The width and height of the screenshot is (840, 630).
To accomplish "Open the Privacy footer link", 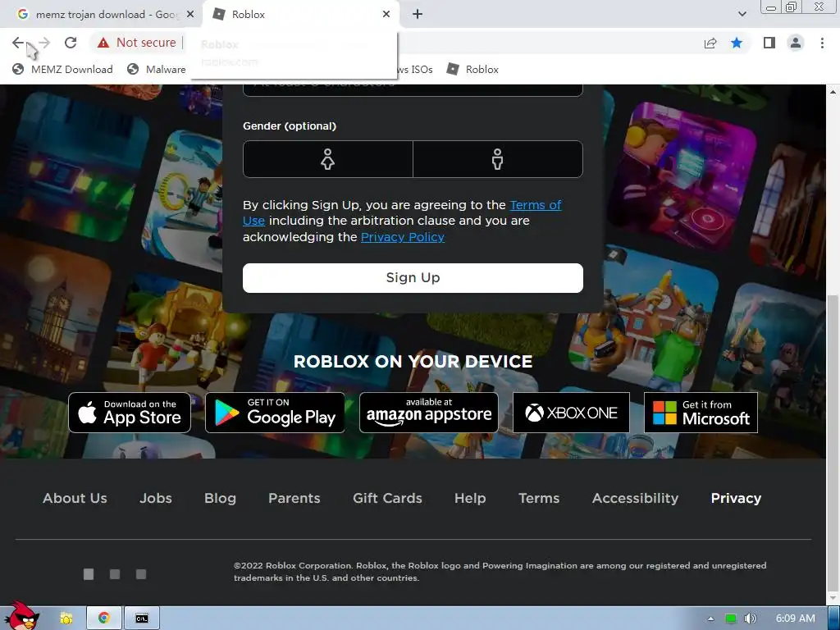I will tap(736, 498).
